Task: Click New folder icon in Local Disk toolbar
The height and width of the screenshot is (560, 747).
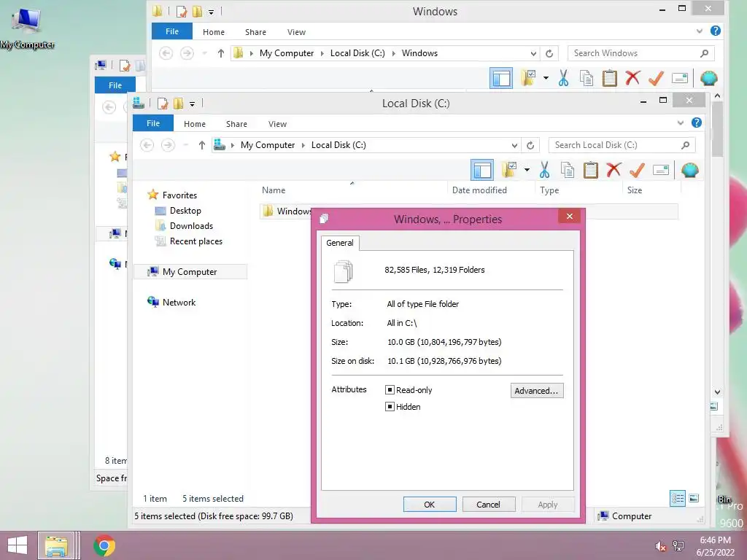Action: pos(509,170)
